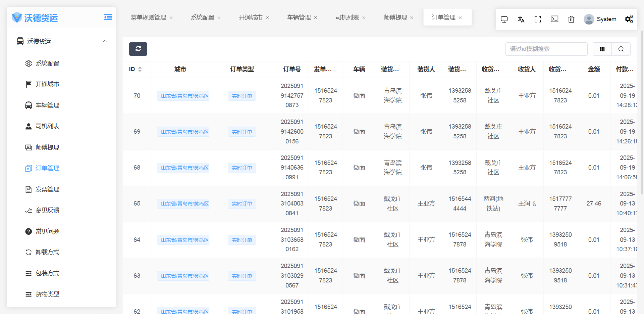Screen dimensions: 644x314
Task: Click the refresh table button
Action: 138,49
